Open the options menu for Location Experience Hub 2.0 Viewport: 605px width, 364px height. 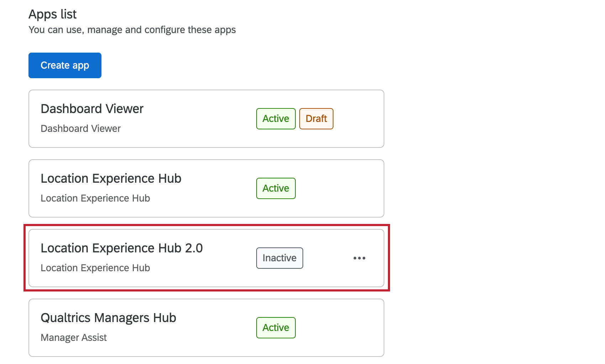[x=359, y=258]
